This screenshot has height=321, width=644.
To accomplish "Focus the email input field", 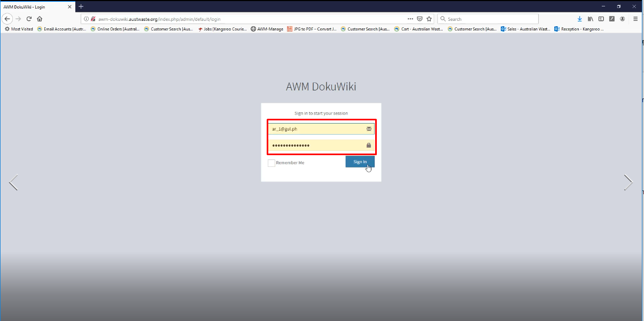I will coord(321,129).
